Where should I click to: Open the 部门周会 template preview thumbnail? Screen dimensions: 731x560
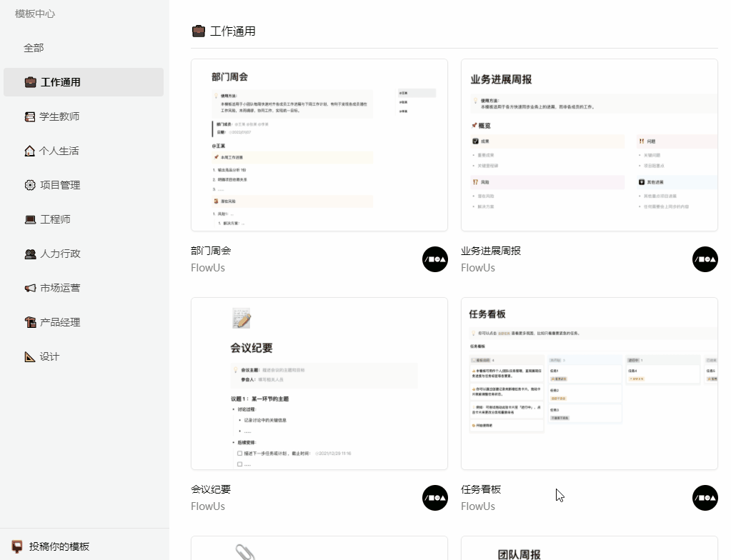[319, 145]
